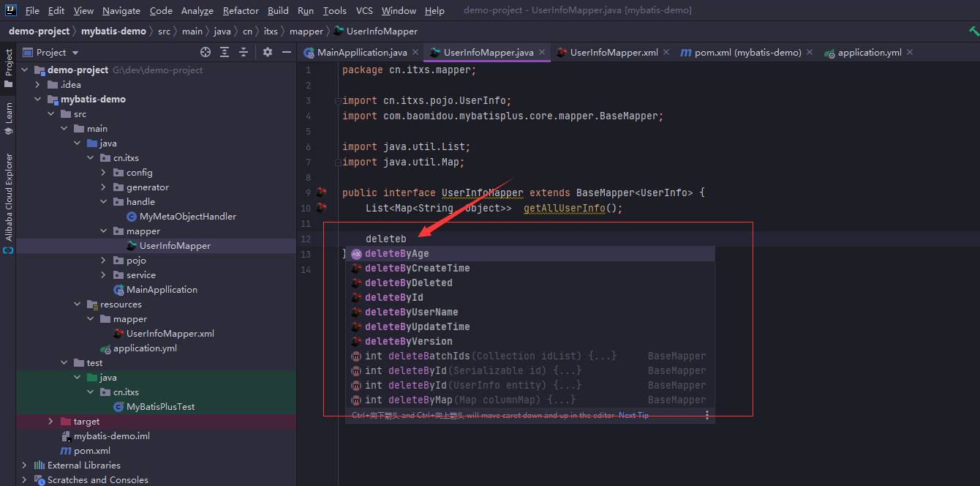This screenshot has width=980, height=486.
Task: Expand the generator package
Action: tap(103, 187)
